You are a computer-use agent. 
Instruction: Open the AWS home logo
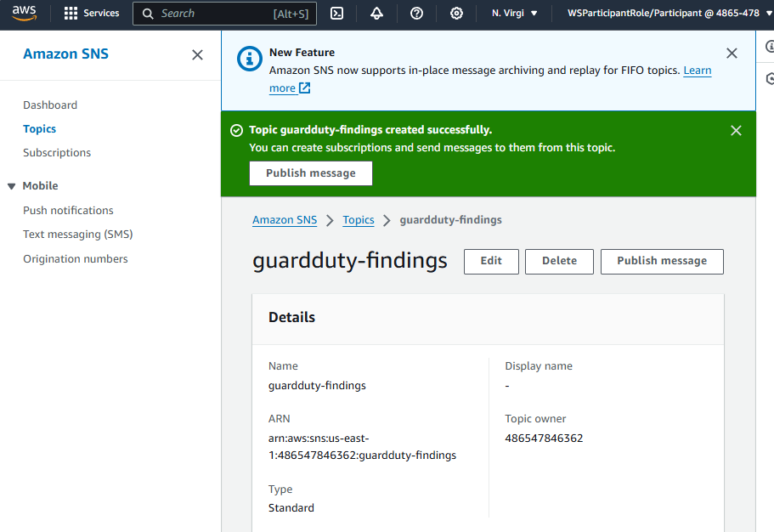tap(24, 13)
